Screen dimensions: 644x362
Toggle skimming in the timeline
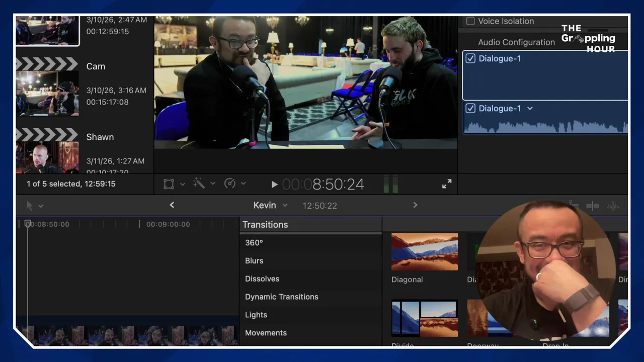[x=593, y=206]
